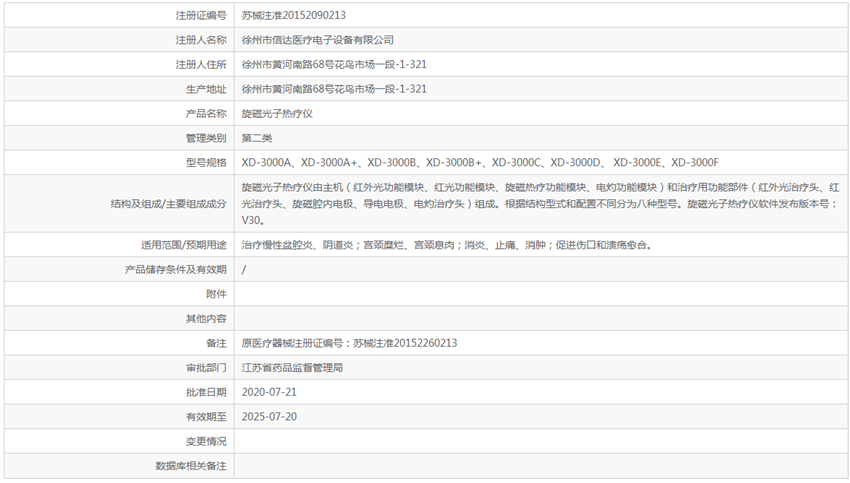Click the 备注 label

[x=216, y=343]
